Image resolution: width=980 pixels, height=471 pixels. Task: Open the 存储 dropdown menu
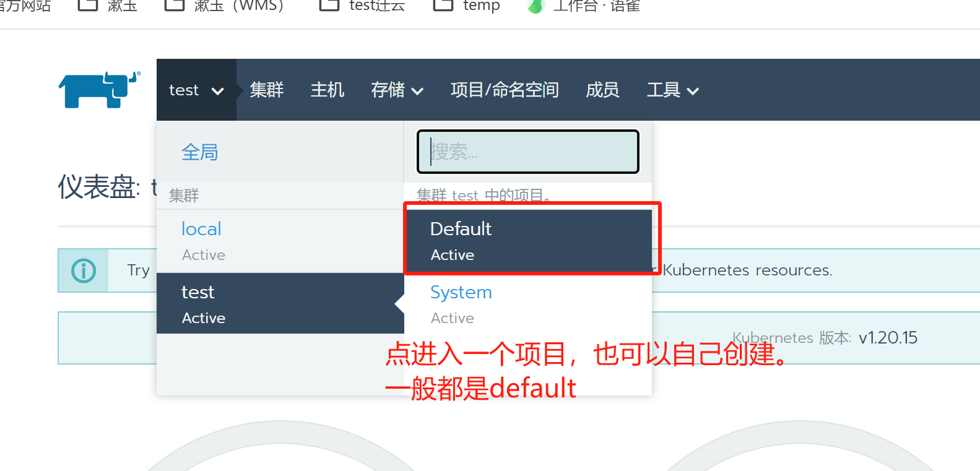pos(397,90)
